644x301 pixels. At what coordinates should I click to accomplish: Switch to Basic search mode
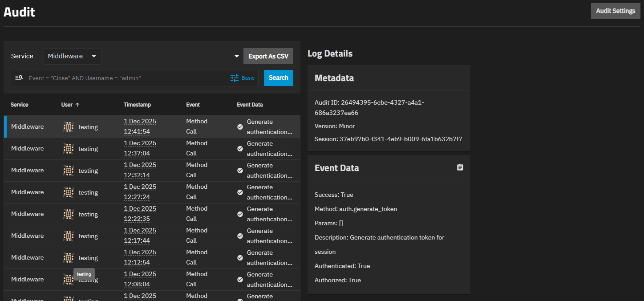(x=248, y=78)
